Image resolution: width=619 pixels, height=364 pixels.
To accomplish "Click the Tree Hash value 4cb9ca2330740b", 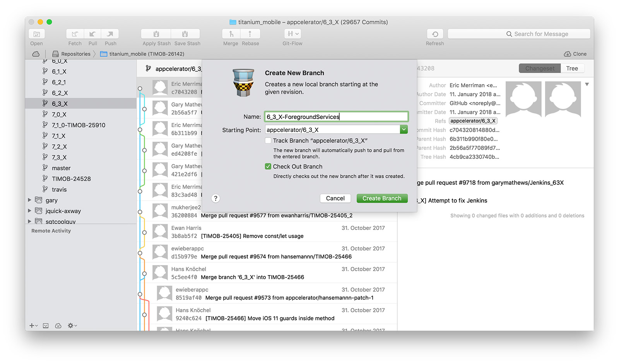I will (x=474, y=157).
